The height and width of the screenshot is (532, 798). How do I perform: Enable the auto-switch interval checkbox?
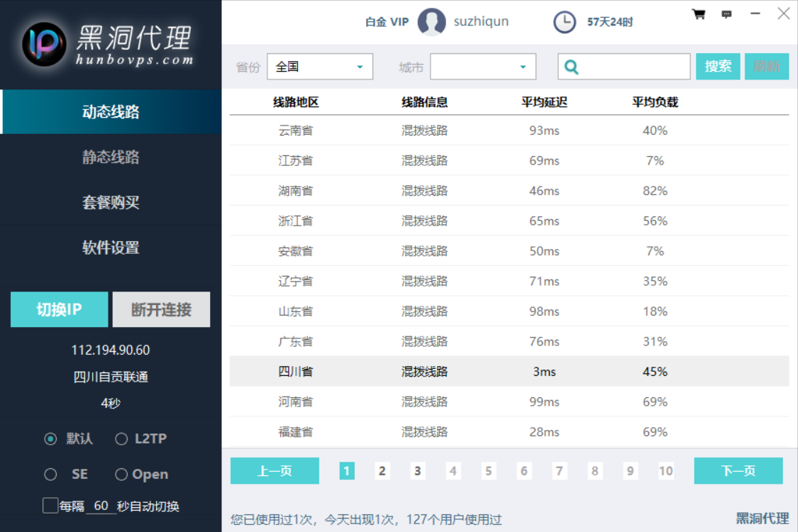click(50, 506)
